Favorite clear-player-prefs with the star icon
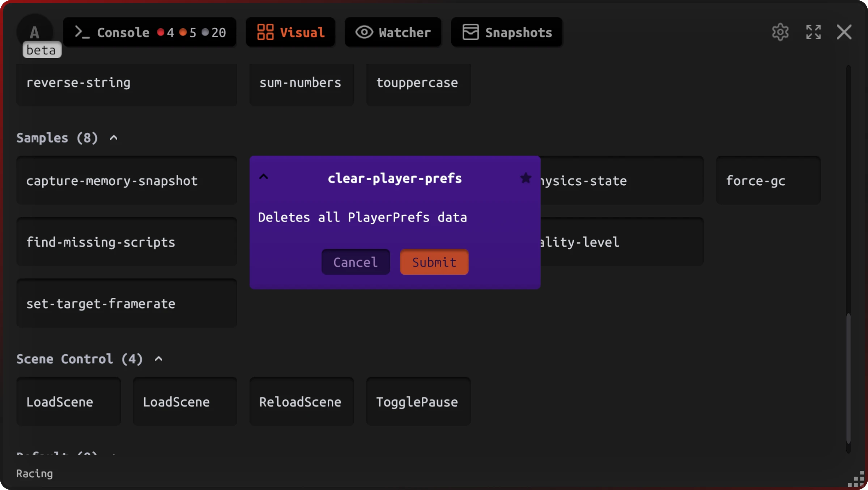Screen dimensions: 868x490 526,178
